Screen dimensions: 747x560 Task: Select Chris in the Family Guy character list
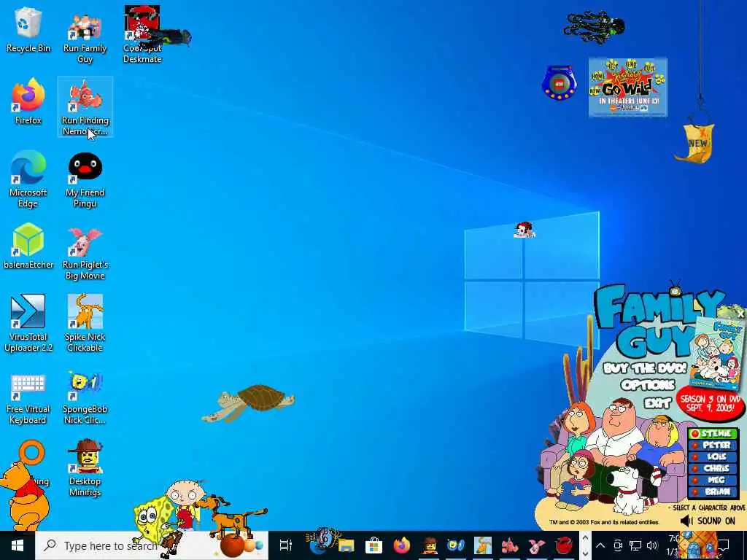point(713,468)
